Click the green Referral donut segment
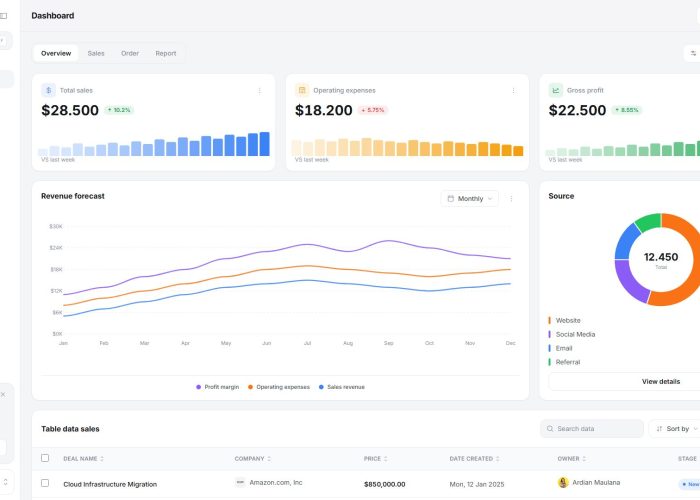Screen dimensions: 700x500 click(649, 222)
